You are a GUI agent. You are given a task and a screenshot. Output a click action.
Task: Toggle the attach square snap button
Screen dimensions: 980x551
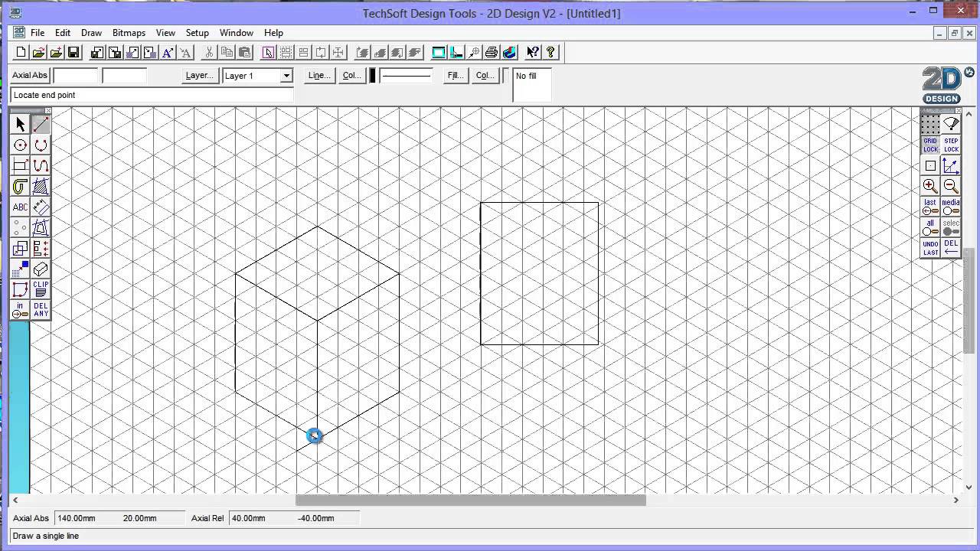pos(930,165)
